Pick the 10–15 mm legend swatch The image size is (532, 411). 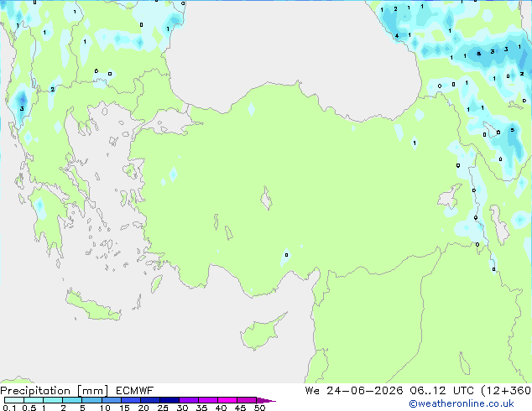pyautogui.click(x=111, y=400)
